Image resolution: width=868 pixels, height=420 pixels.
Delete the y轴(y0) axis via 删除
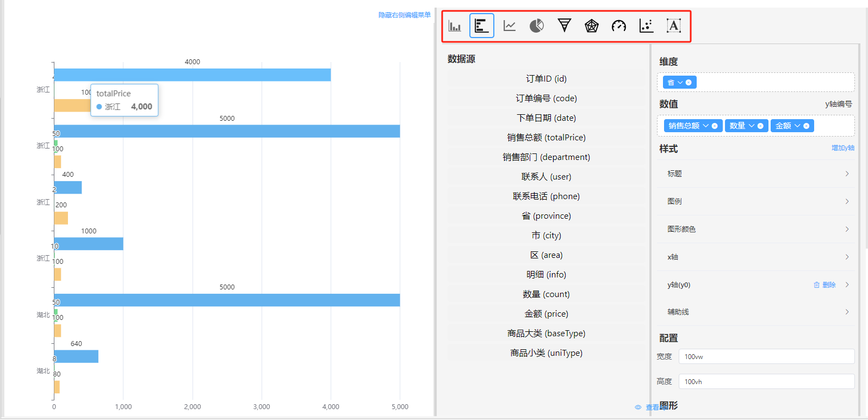(x=825, y=285)
